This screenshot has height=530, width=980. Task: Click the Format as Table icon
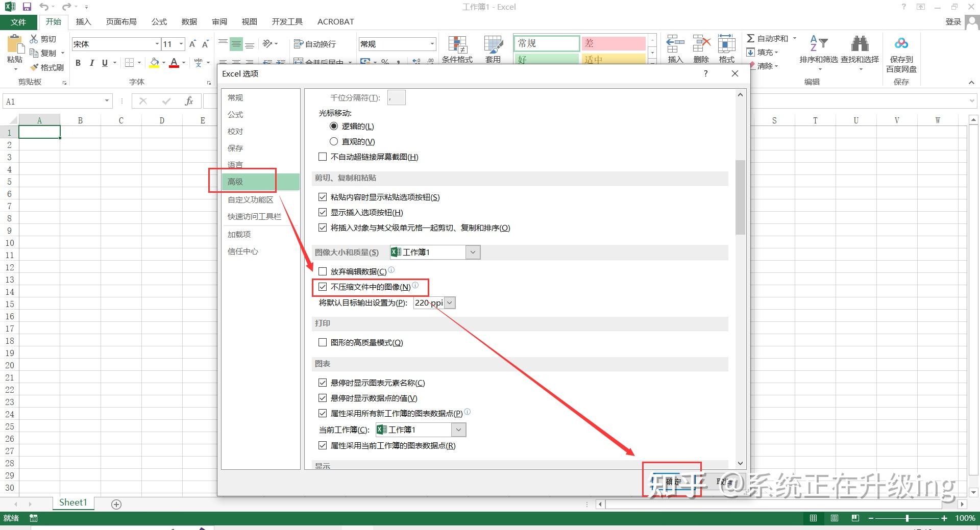pos(493,44)
